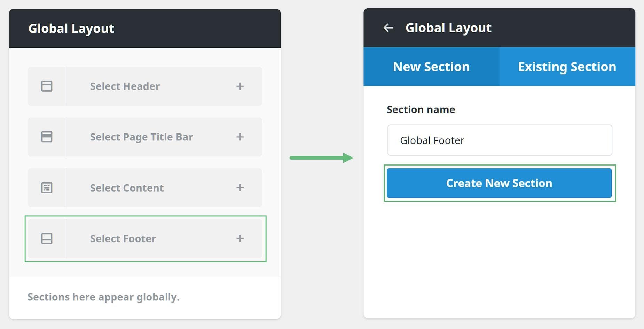Viewport: 644px width, 329px height.
Task: Click the page title bar icon in second row
Action: coord(47,137)
